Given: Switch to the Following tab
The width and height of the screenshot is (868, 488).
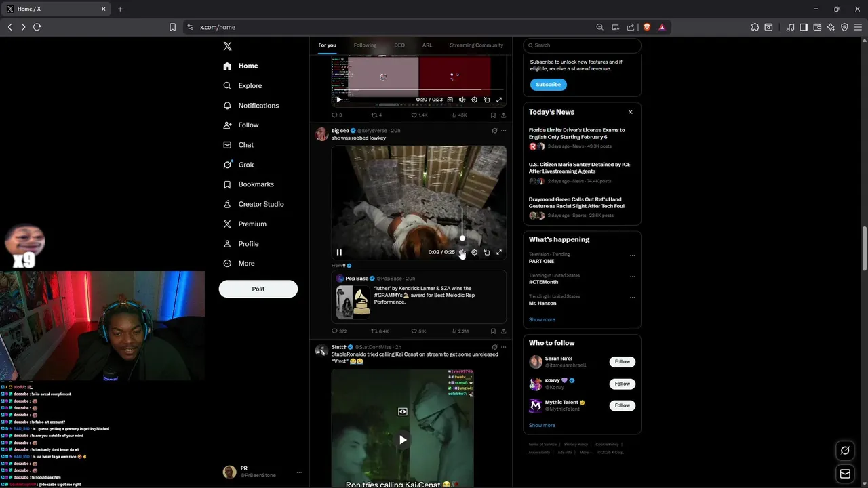Looking at the screenshot, I should (x=365, y=45).
